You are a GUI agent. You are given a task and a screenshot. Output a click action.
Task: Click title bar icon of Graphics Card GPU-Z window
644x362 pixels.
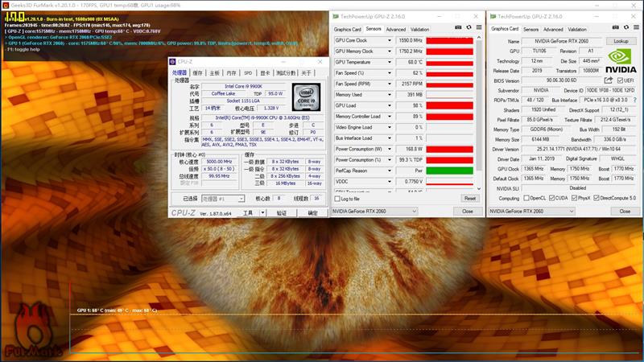(493, 16)
